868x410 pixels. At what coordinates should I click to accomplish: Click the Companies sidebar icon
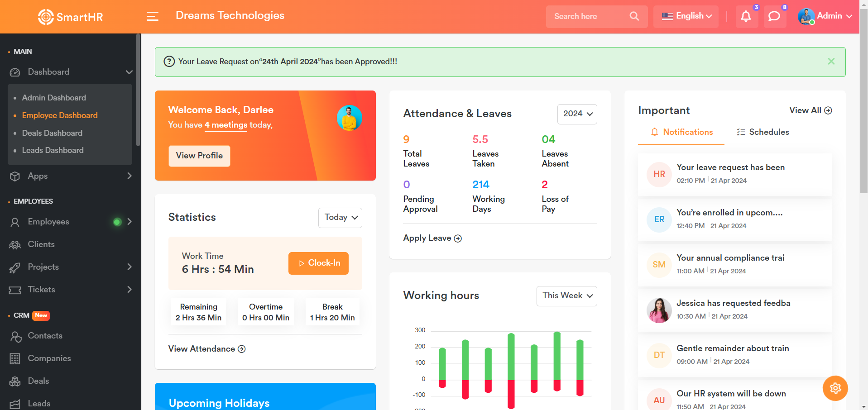point(15,359)
